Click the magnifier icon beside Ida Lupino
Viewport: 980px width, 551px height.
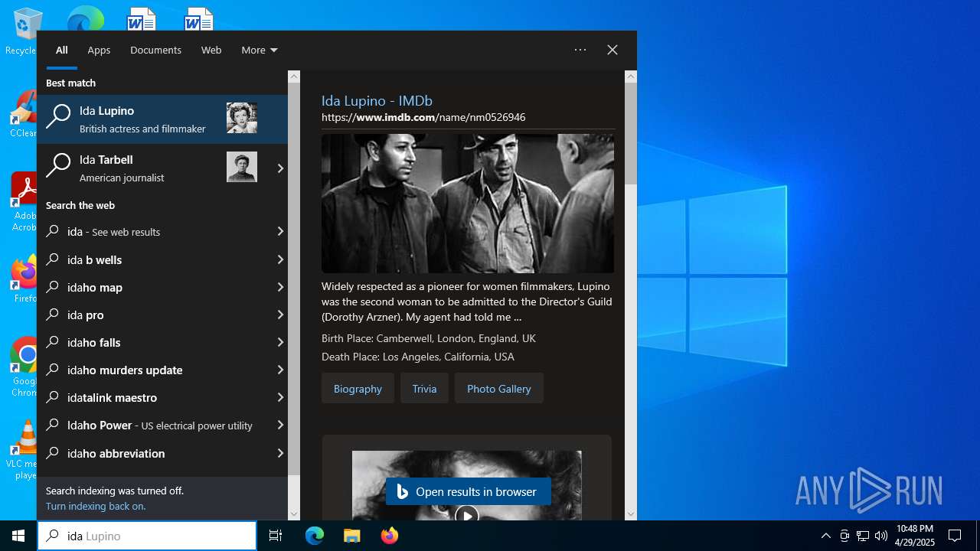(58, 116)
